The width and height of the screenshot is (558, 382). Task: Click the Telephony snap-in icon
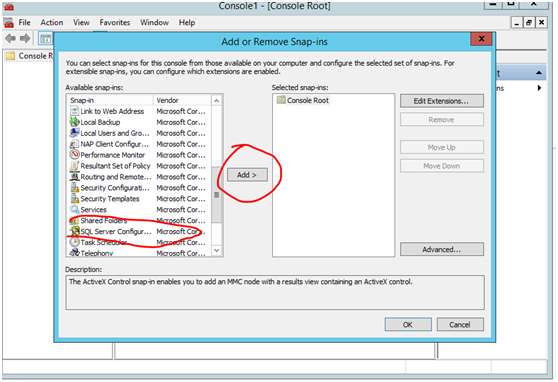[x=74, y=253]
